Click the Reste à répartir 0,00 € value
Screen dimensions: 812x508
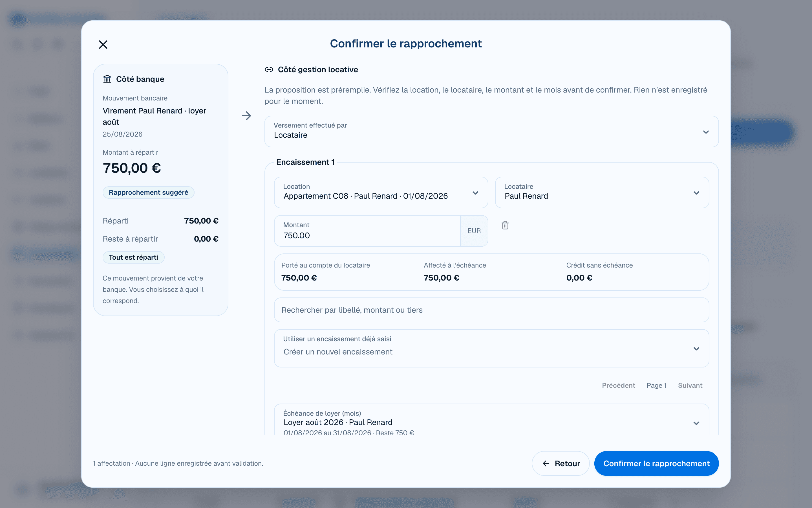[206, 239]
